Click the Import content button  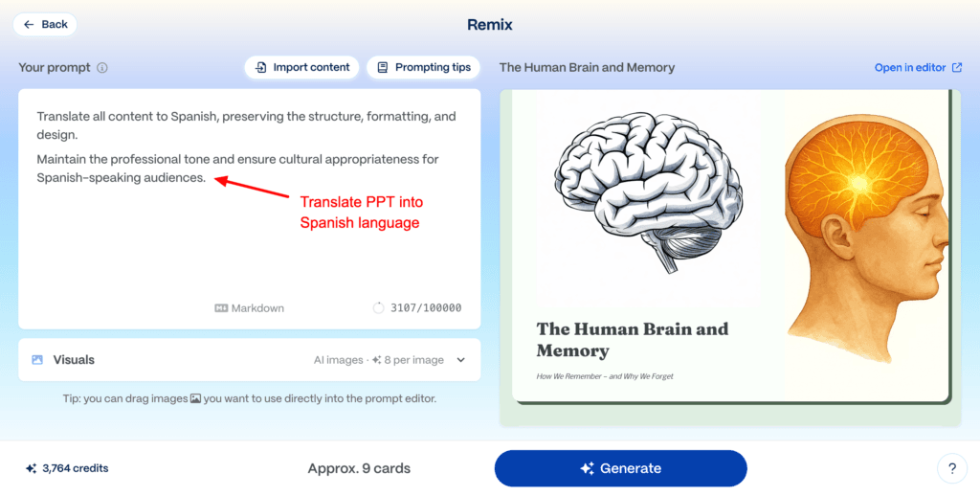tap(301, 68)
